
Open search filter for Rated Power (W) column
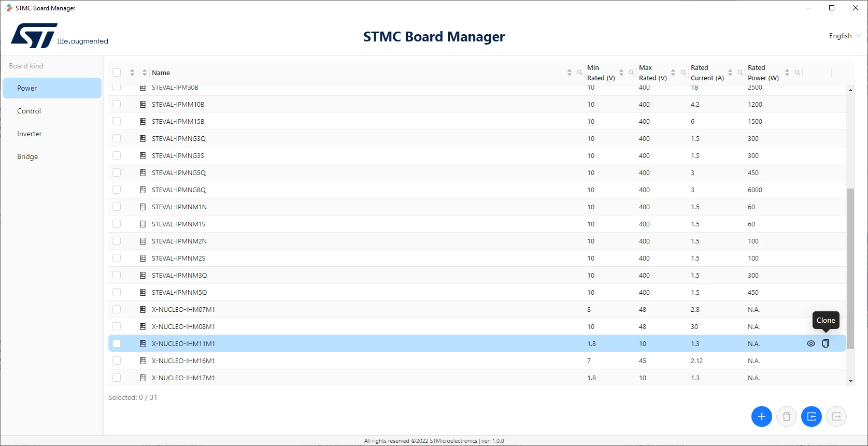[x=798, y=73]
